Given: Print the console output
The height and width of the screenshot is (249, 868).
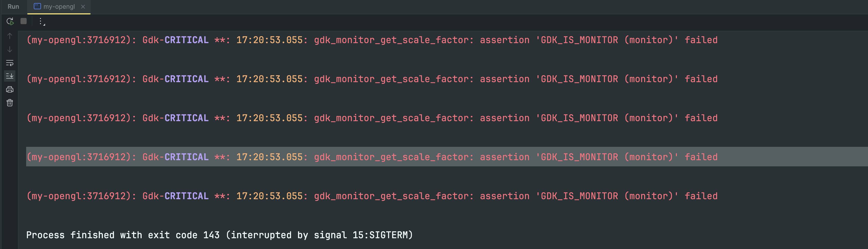Looking at the screenshot, I should (10, 89).
